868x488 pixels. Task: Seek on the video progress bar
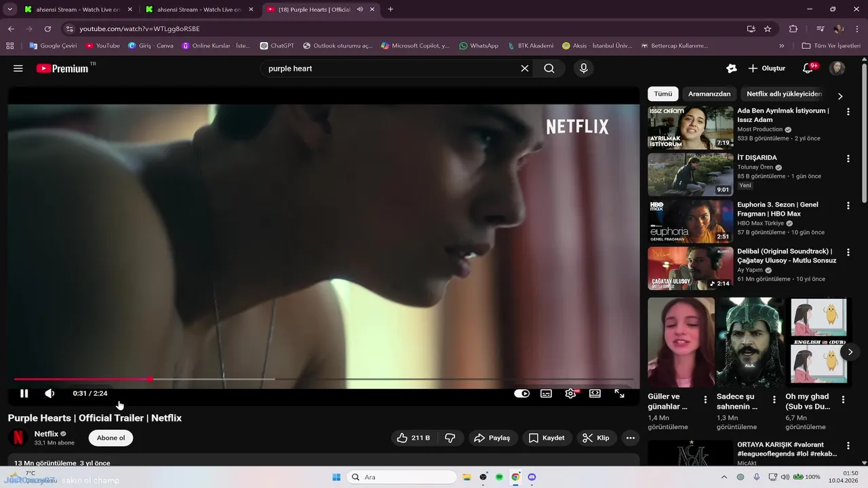pos(323,379)
